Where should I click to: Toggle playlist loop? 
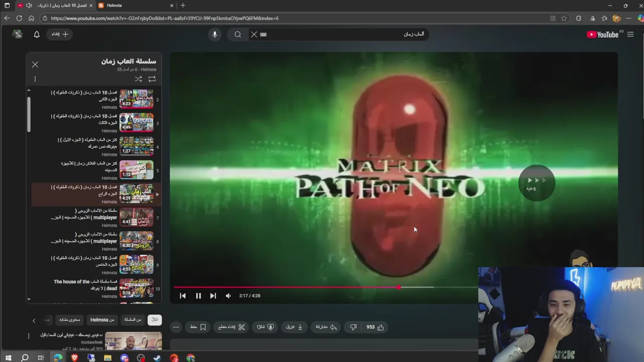tap(152, 79)
